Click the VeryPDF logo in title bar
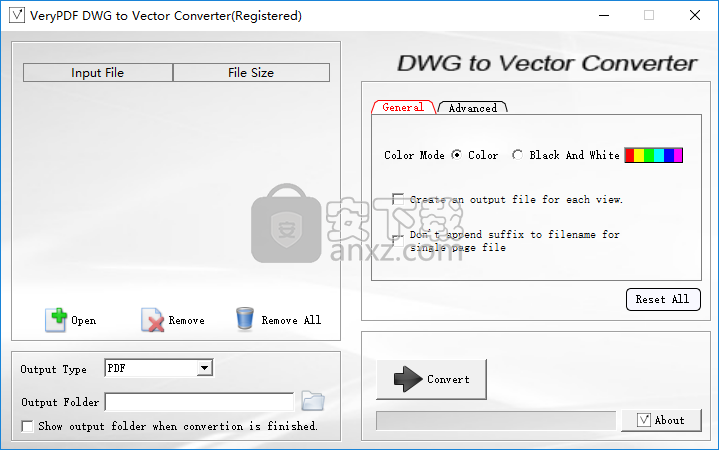The image size is (719, 450). 17,15
